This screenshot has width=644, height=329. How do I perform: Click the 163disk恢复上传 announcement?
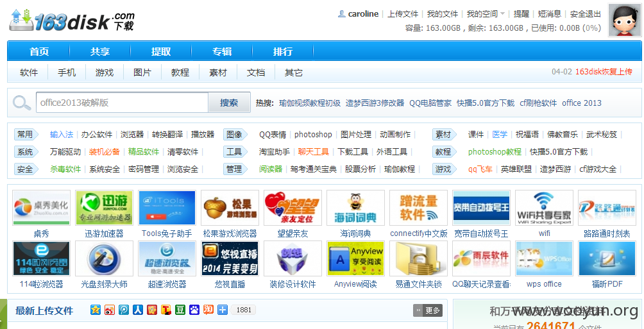[604, 72]
